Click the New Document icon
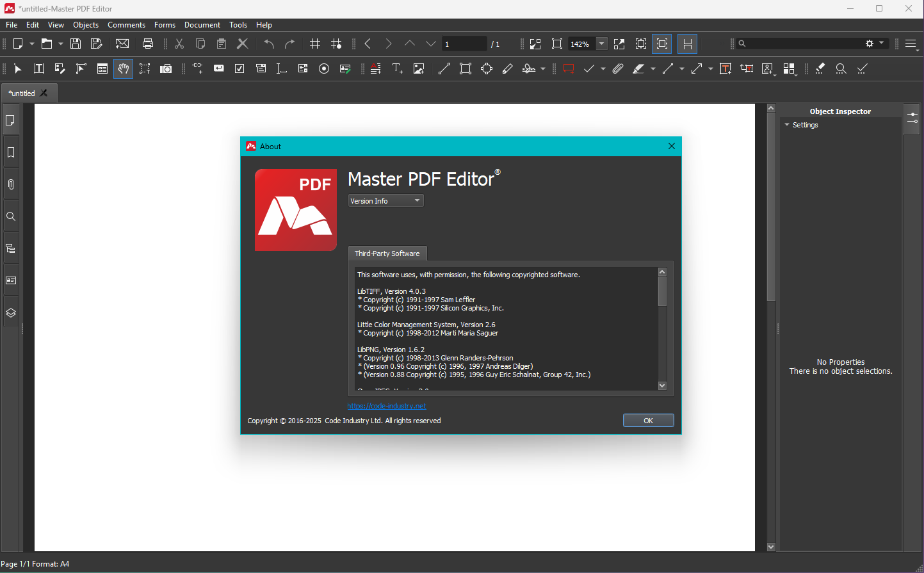Screen dimensions: 924x573 [x=18, y=44]
